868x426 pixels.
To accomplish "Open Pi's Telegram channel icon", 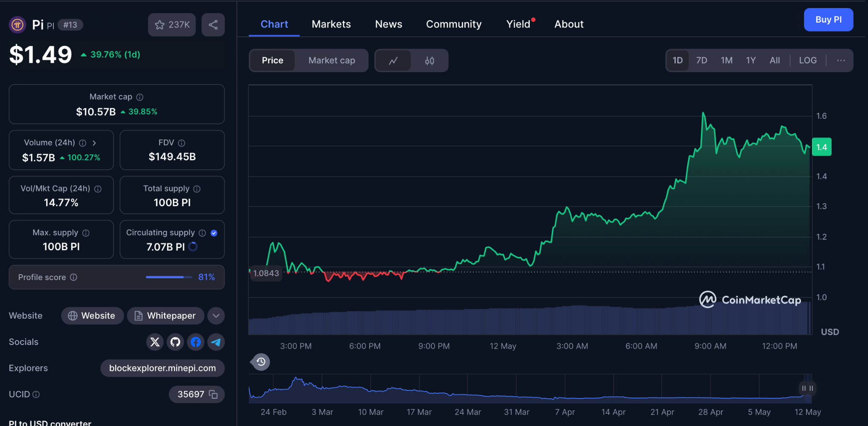I will [216, 342].
